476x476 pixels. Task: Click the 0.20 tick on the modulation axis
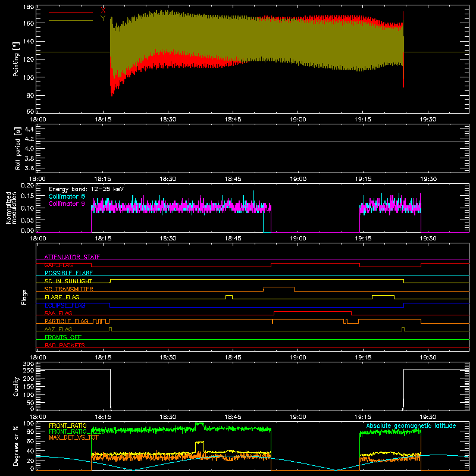pos(27,186)
